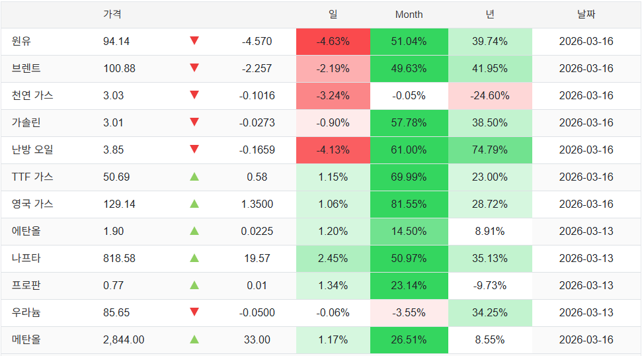This screenshot has height=356, width=644.
Task: Click the red down arrow for 원유
Action: point(194,41)
